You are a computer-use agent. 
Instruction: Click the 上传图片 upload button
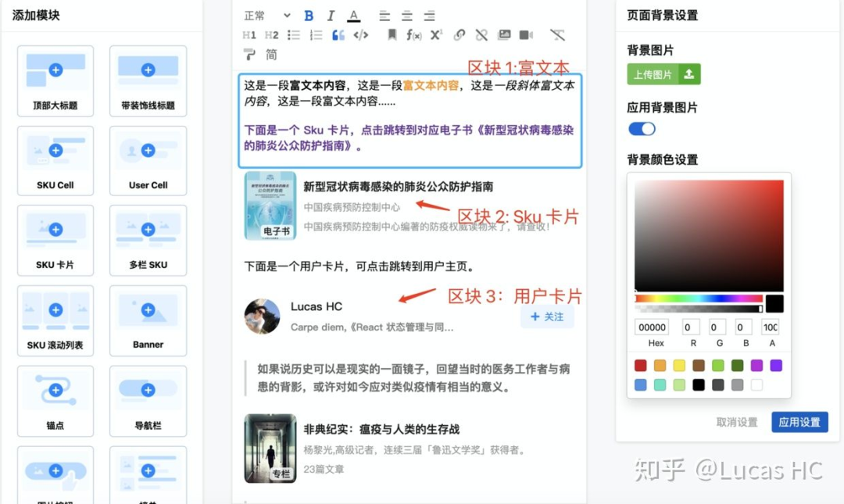click(x=663, y=74)
